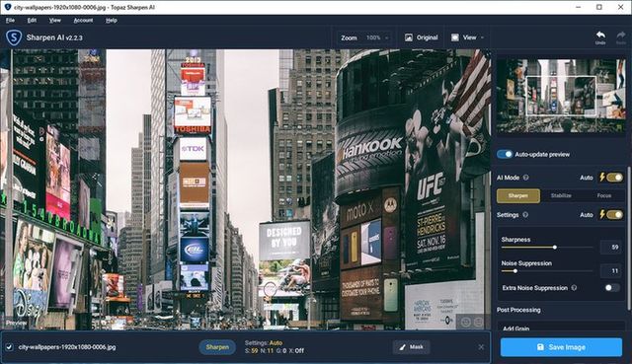Screen dimensions: 632x364
Task: Click the Preview label on image
Action: point(16,323)
